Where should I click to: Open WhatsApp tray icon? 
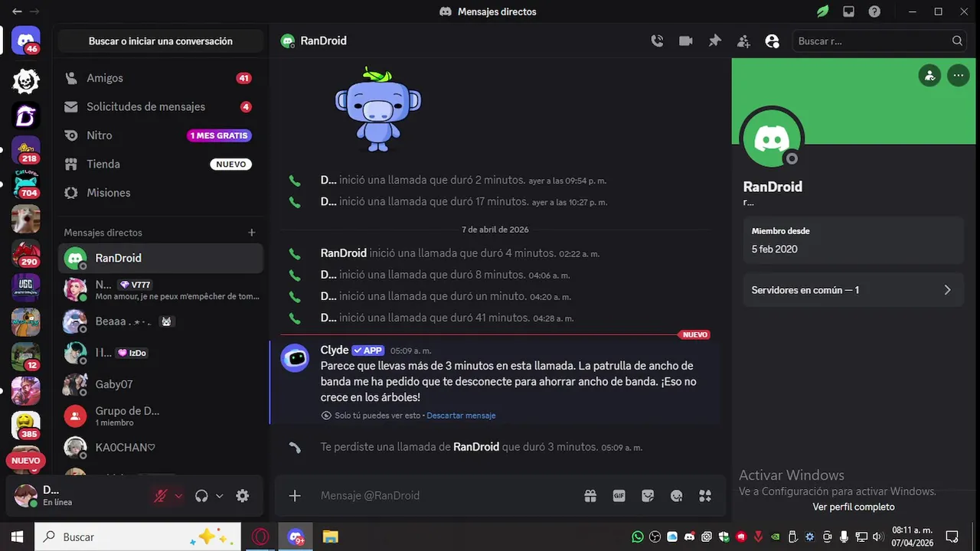pyautogui.click(x=638, y=537)
